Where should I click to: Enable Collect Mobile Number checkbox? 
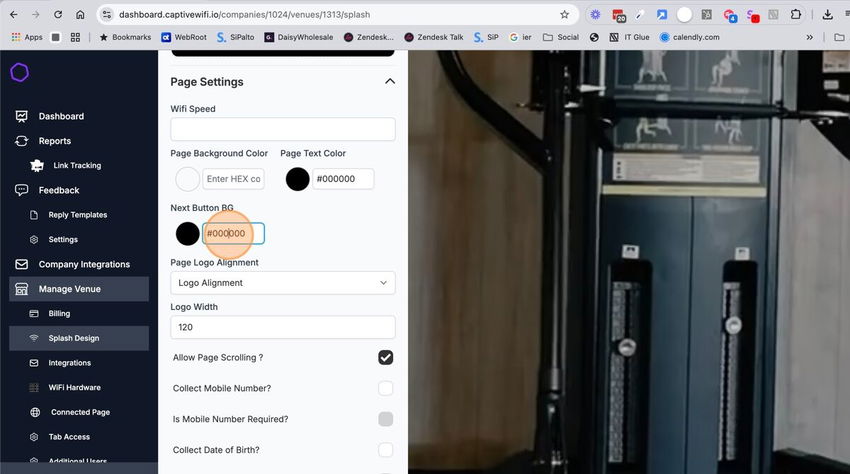click(x=385, y=388)
